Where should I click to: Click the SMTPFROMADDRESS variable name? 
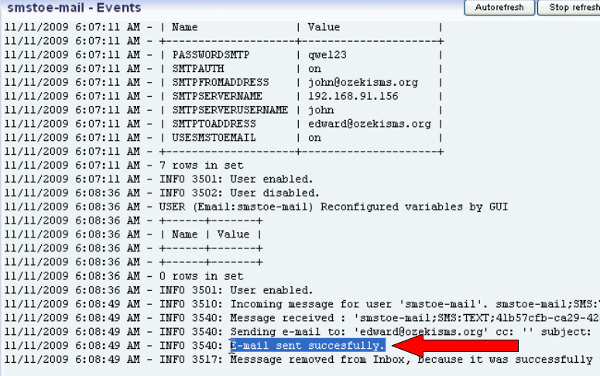[x=220, y=82]
